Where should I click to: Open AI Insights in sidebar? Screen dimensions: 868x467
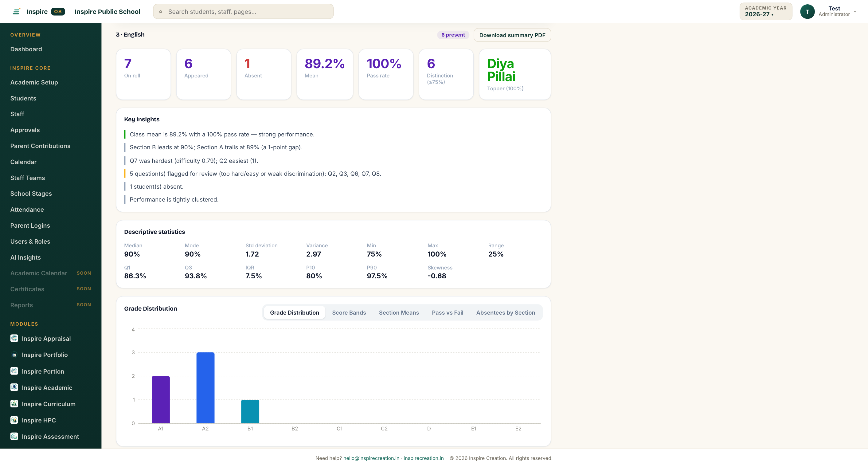[25, 257]
